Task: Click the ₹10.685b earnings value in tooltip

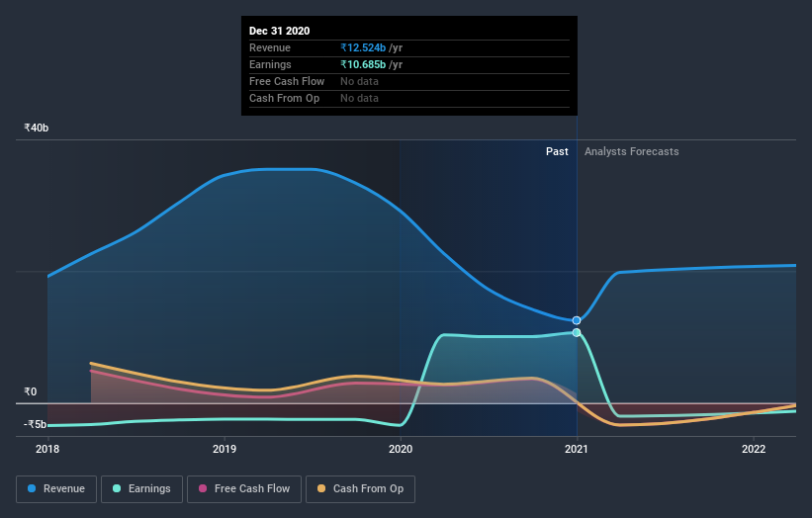Action: coord(363,64)
